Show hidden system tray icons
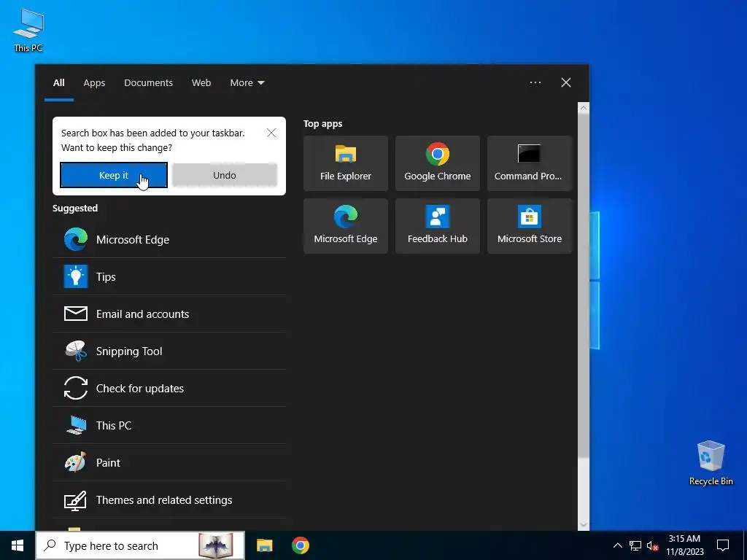Image resolution: width=747 pixels, height=560 pixels. pyautogui.click(x=617, y=545)
